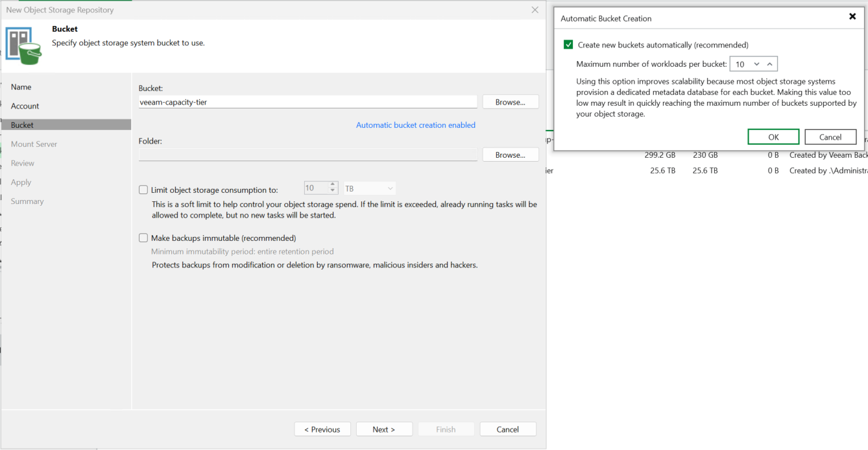Select the Review wizard step

23,163
